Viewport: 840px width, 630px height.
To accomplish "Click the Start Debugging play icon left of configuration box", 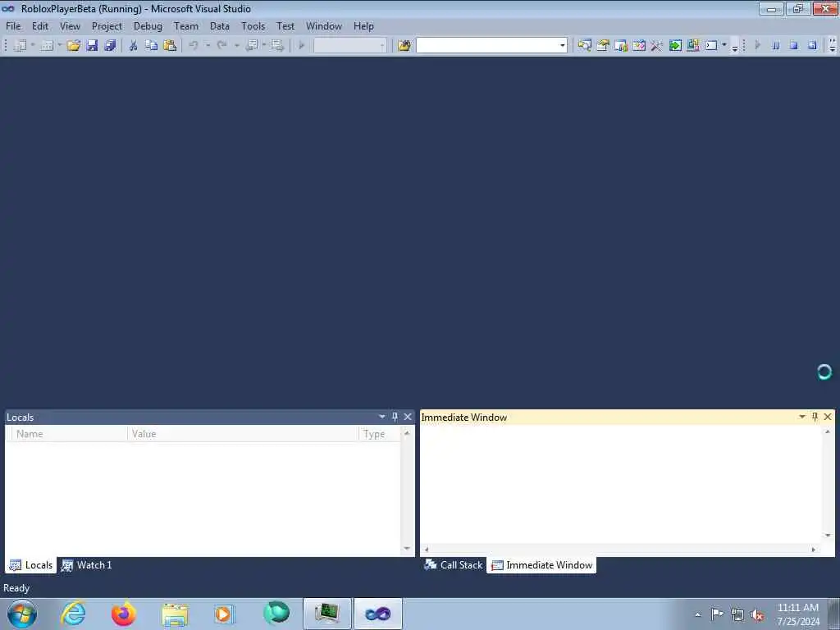I will click(302, 46).
